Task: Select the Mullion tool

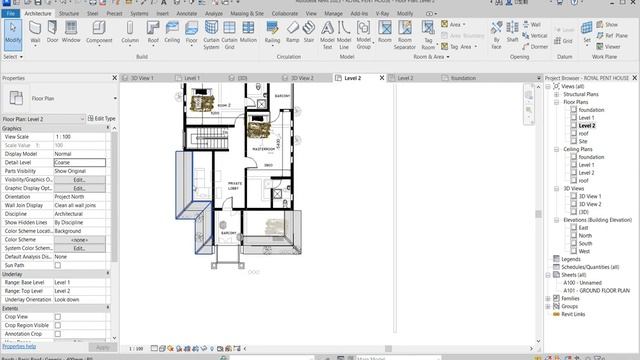Action: tap(248, 33)
